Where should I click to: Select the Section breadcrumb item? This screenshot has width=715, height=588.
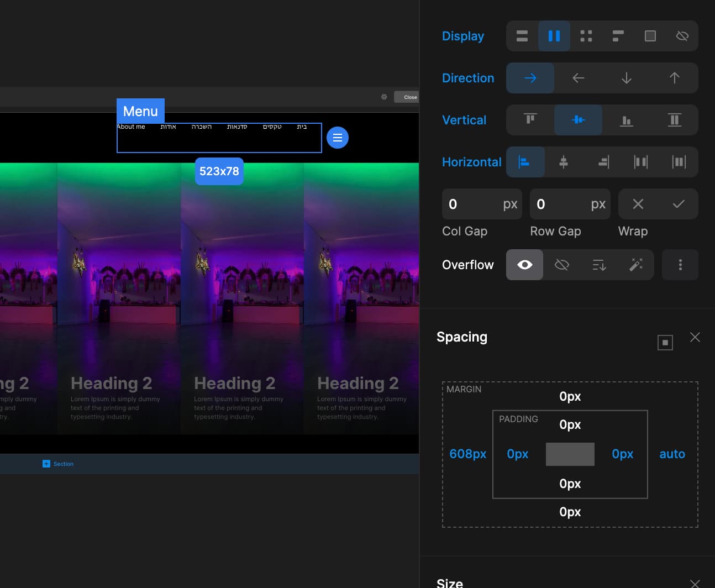(58, 464)
